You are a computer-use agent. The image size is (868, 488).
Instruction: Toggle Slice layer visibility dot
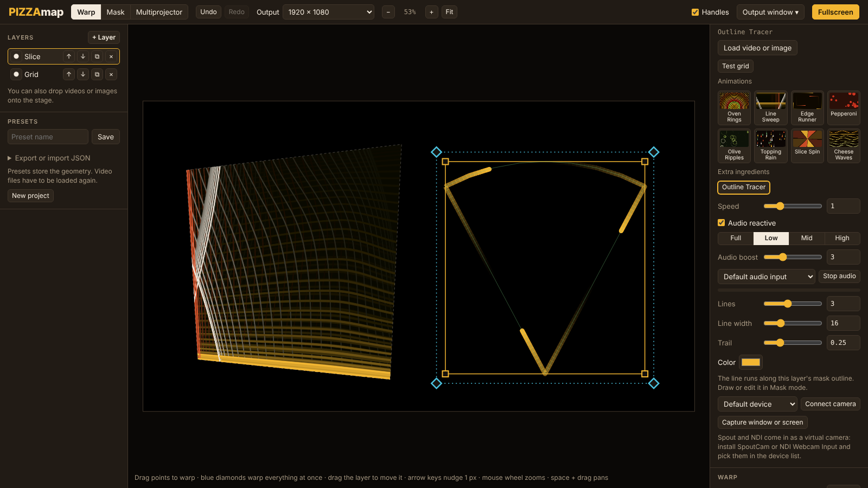click(x=16, y=56)
